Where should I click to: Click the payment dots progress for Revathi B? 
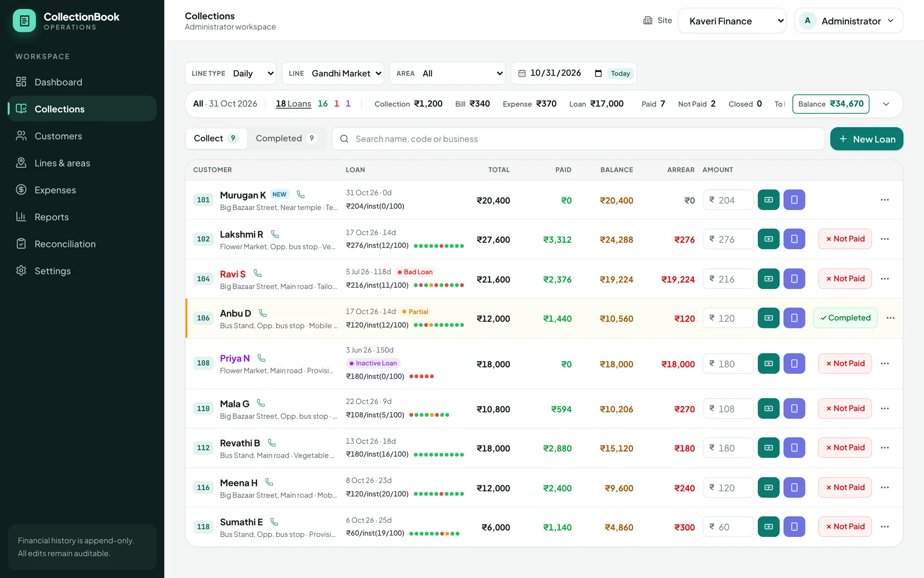click(x=439, y=455)
